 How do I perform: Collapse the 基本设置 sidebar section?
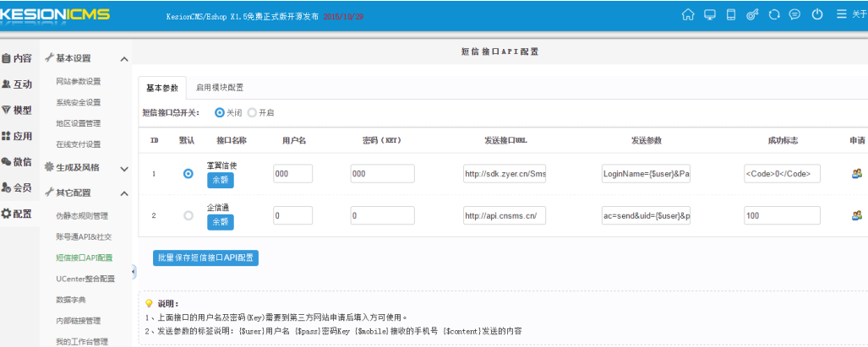point(124,59)
